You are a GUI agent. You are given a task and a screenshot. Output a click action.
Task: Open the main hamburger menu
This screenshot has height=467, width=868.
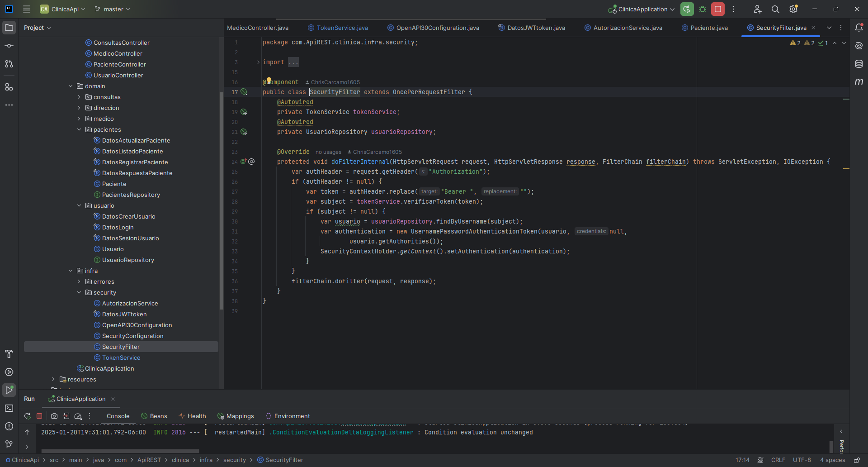[x=27, y=9]
